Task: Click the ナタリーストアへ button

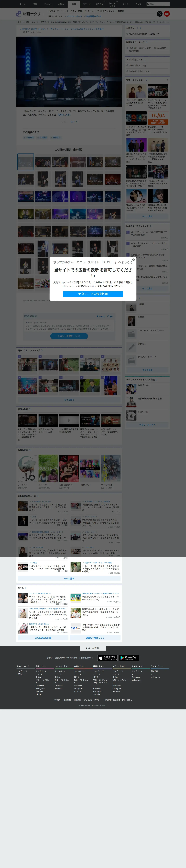Action: 147,425
